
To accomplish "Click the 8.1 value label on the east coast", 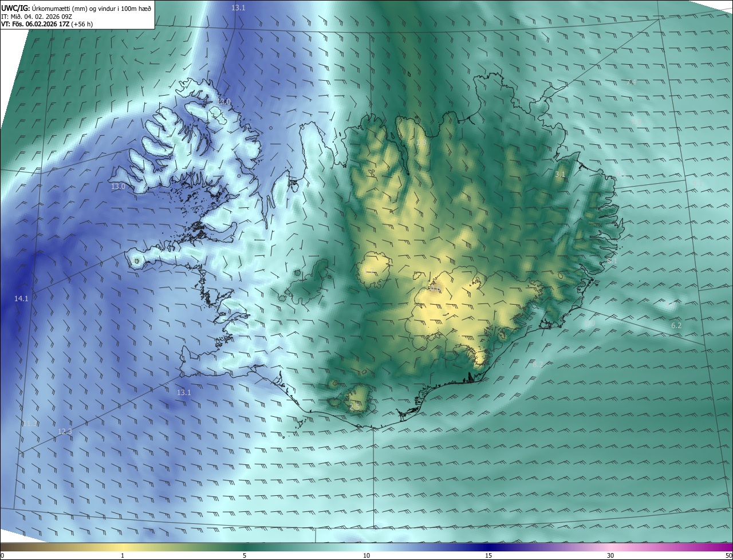I will 612,261.
